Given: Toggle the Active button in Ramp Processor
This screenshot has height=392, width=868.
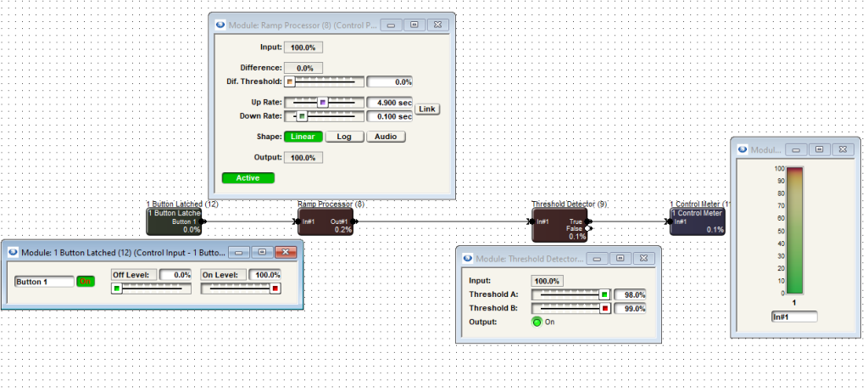Looking at the screenshot, I should click(x=248, y=178).
